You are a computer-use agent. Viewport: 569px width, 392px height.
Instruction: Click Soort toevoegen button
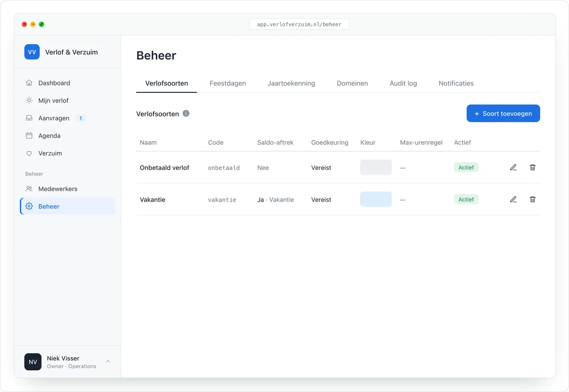click(503, 113)
